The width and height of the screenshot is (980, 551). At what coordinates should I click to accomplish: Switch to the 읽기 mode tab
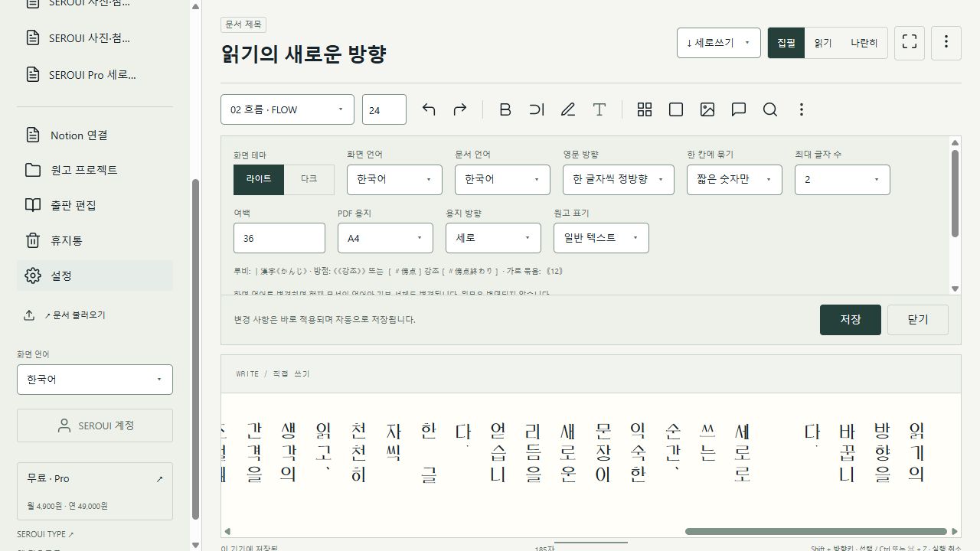pyautogui.click(x=823, y=43)
